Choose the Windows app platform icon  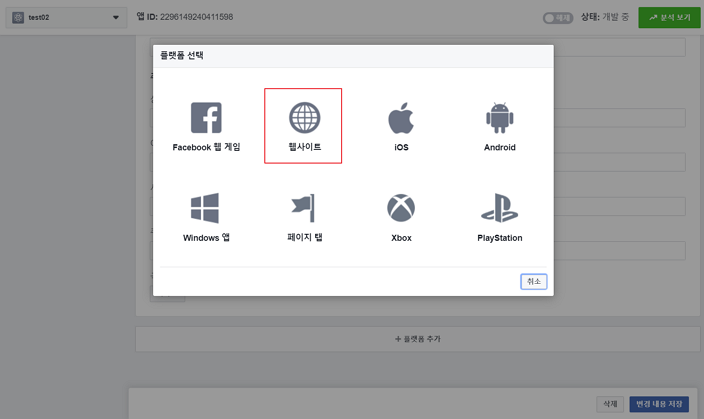pos(205,208)
